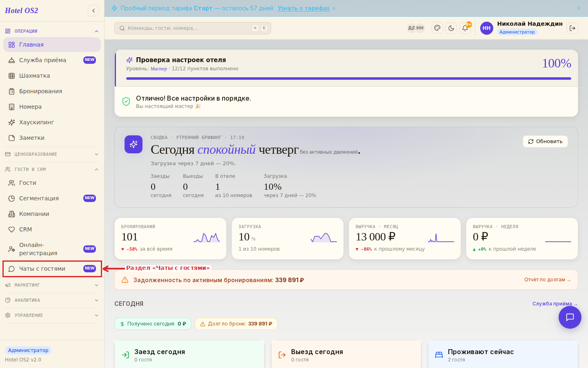Dismiss the trial period banner

tap(579, 8)
